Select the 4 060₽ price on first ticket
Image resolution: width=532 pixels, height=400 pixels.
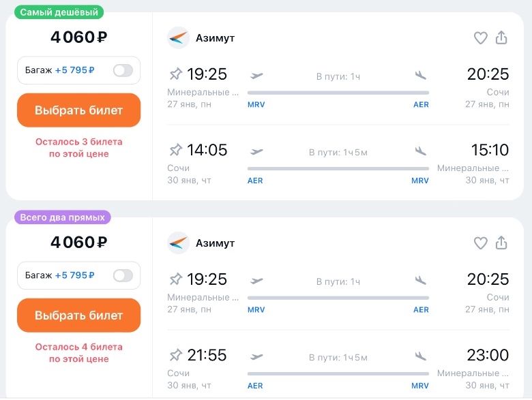(x=78, y=37)
